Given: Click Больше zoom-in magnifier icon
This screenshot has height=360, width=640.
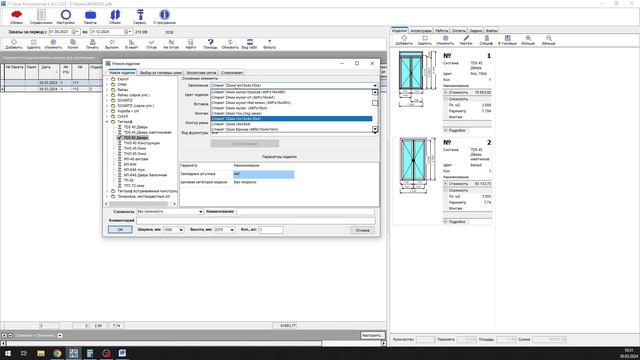Looking at the screenshot, I should tap(528, 40).
